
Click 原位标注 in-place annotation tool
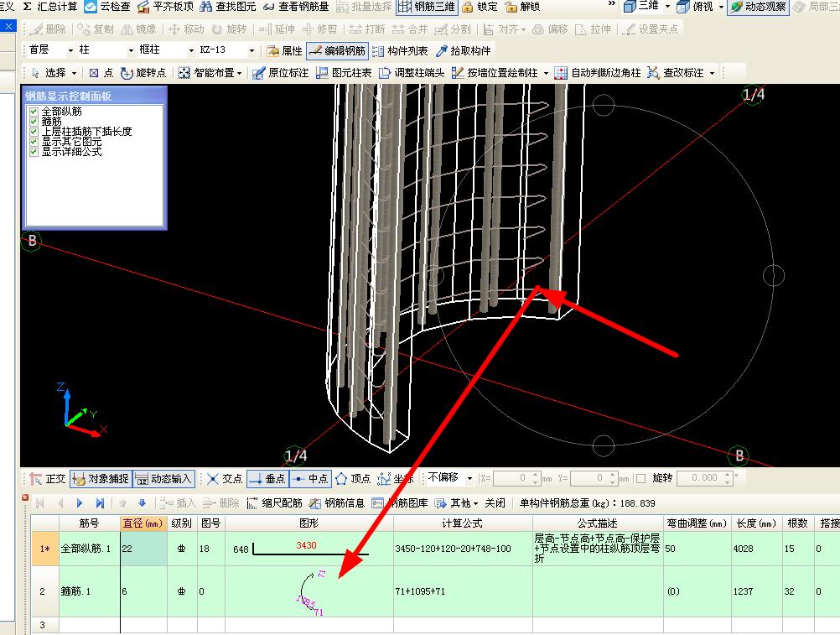[x=281, y=73]
